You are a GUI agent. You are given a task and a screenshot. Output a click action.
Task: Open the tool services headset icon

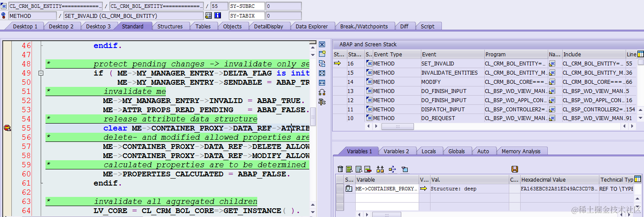coord(322,92)
